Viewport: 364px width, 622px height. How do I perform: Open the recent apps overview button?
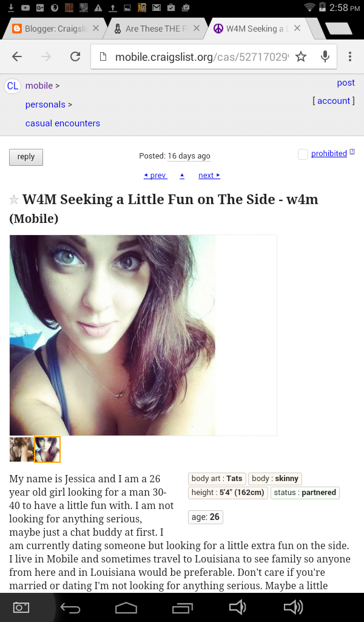(183, 607)
